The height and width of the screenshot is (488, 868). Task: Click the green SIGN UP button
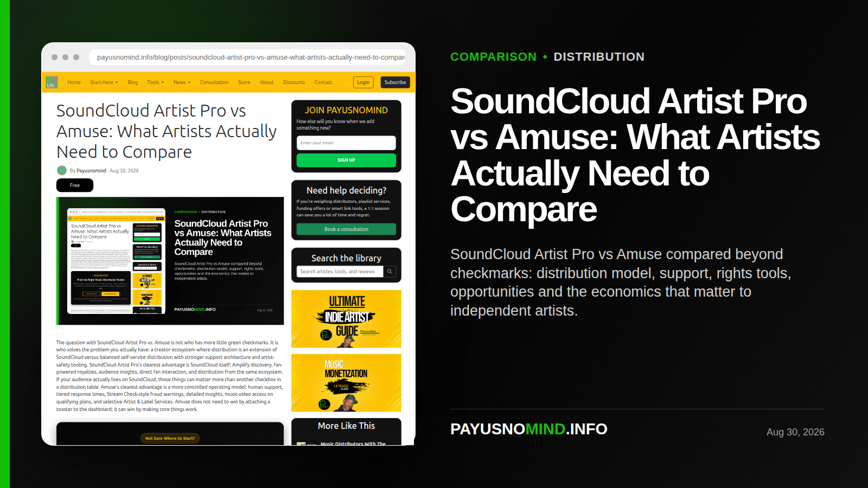click(x=346, y=160)
